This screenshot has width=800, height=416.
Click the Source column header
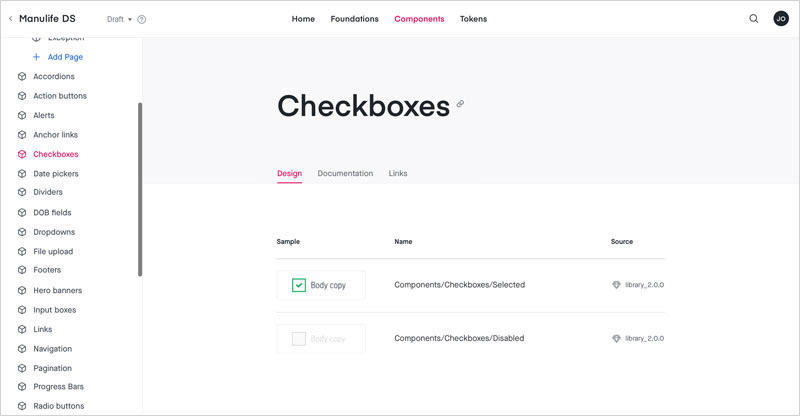[x=622, y=241]
